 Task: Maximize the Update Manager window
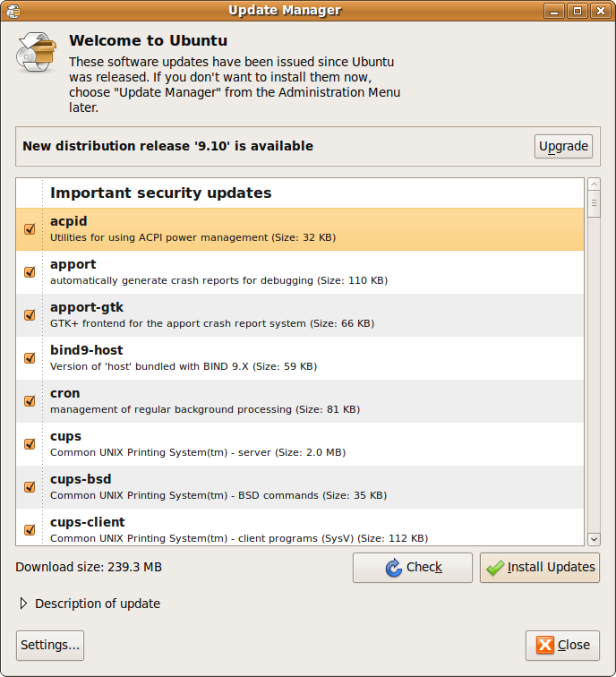click(x=577, y=11)
